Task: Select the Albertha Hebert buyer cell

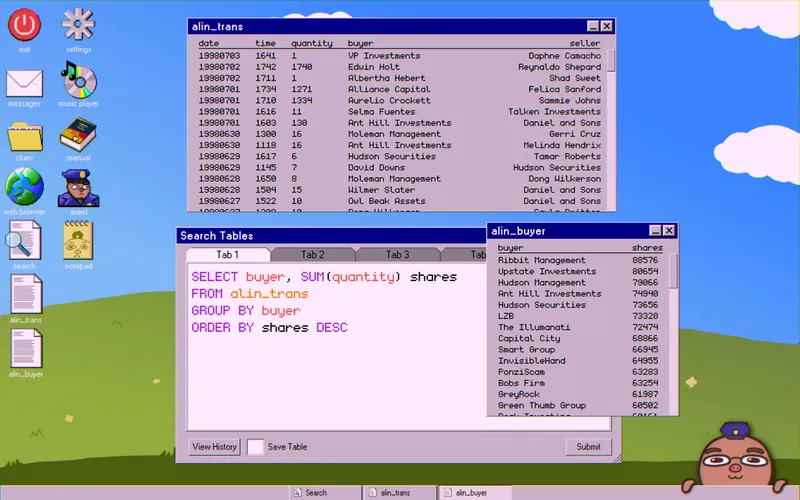Action: pyautogui.click(x=387, y=78)
